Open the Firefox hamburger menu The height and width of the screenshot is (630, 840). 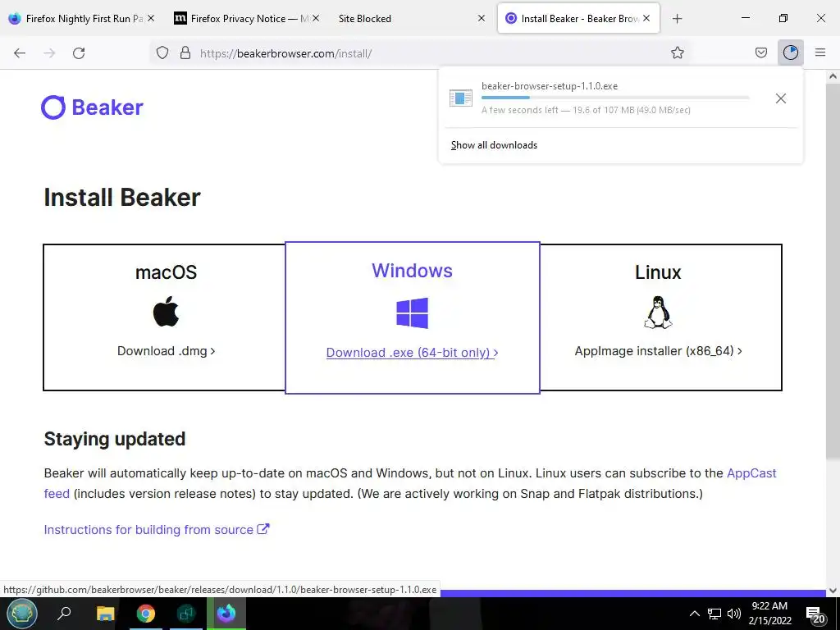point(820,52)
